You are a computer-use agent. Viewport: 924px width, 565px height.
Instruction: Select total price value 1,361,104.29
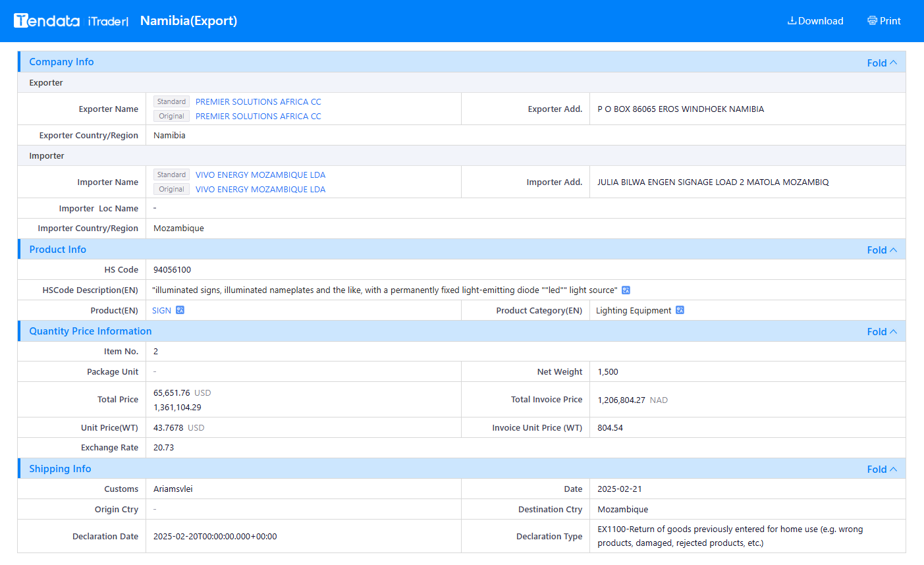pyautogui.click(x=177, y=407)
